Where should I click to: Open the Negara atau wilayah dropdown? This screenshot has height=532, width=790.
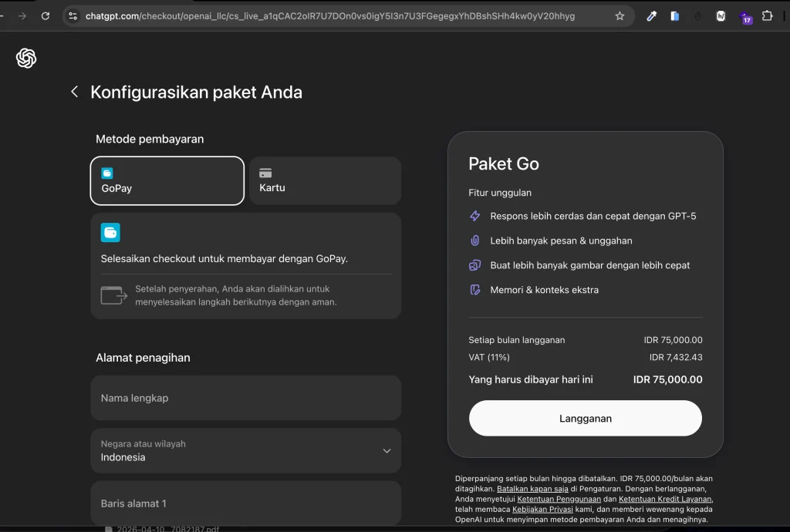click(245, 450)
